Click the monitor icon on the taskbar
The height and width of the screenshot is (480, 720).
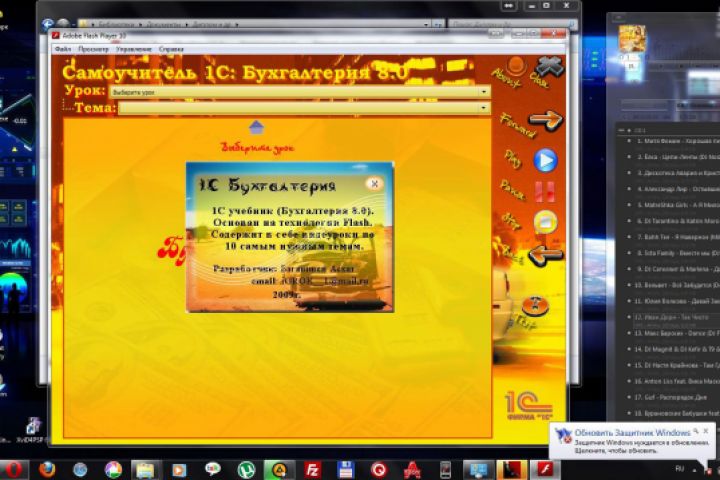click(x=478, y=470)
